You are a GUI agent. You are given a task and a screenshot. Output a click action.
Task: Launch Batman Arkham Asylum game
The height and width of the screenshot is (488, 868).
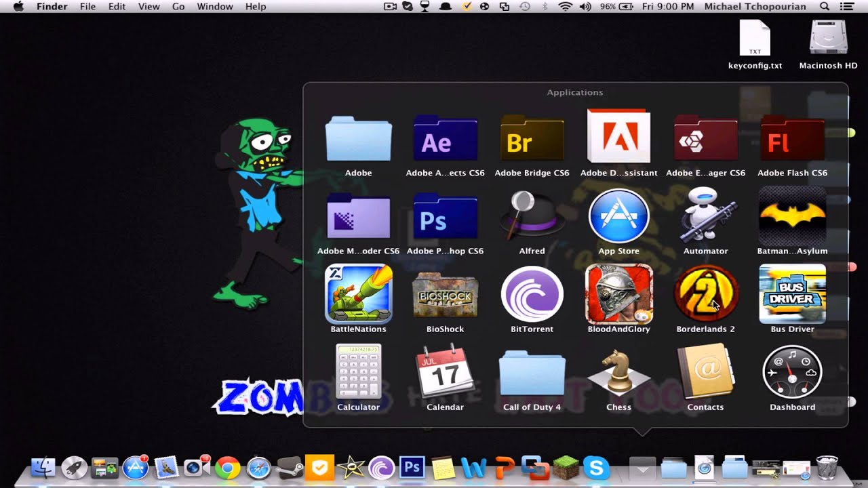792,216
